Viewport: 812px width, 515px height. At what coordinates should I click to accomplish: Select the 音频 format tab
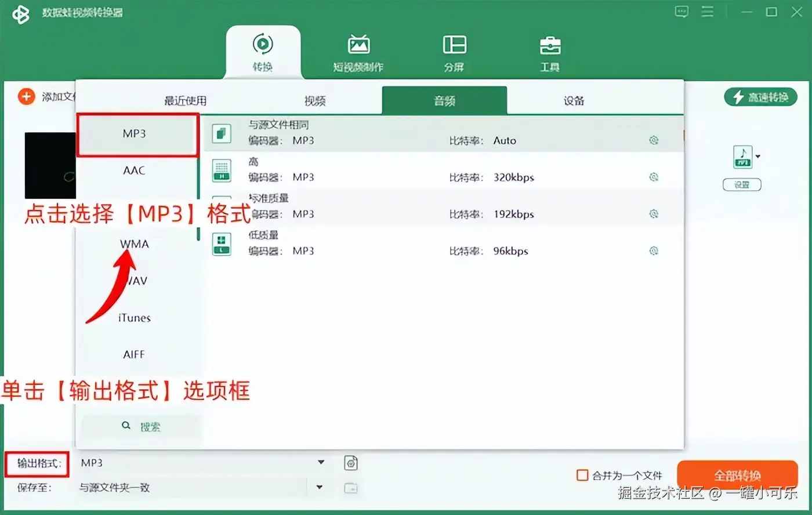(x=444, y=101)
